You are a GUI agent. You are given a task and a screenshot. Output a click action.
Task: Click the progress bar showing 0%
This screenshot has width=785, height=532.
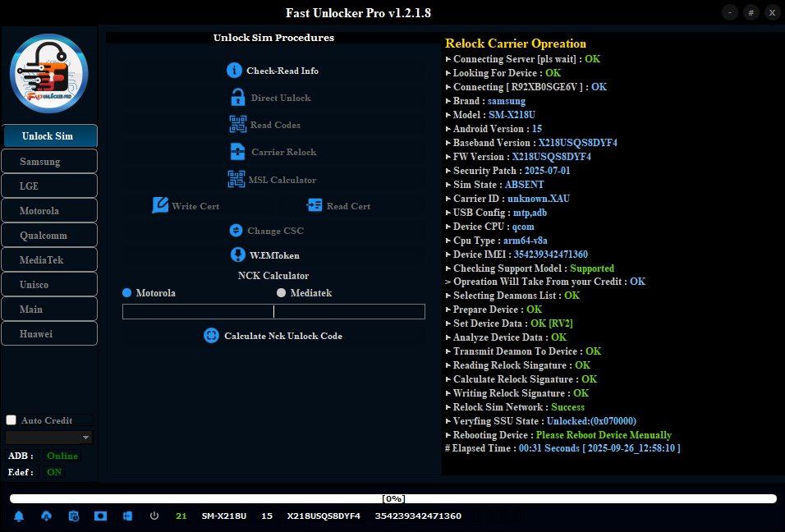[x=392, y=498]
